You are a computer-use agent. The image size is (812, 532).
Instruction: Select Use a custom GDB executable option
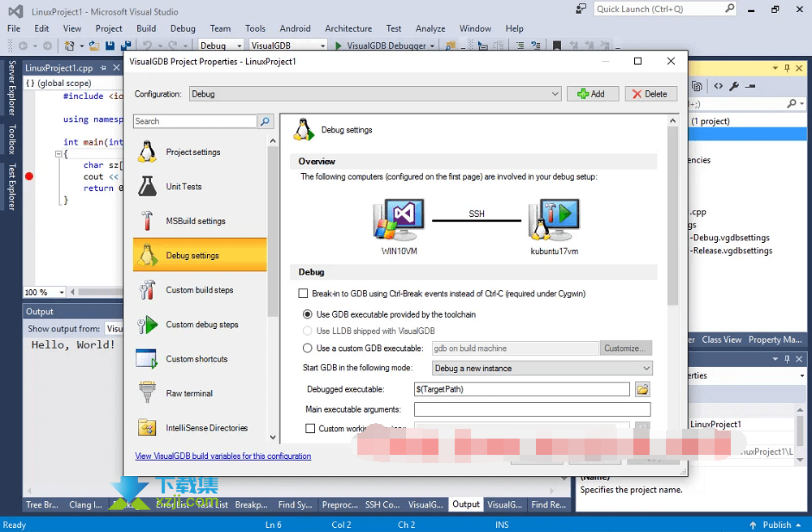[x=308, y=348]
